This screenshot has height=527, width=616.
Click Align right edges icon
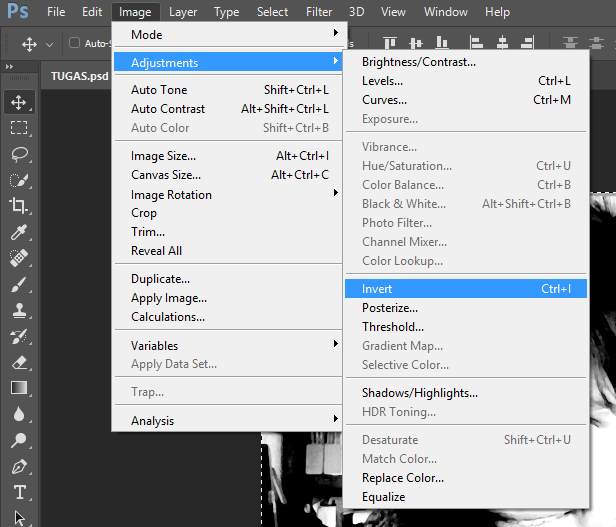528,42
